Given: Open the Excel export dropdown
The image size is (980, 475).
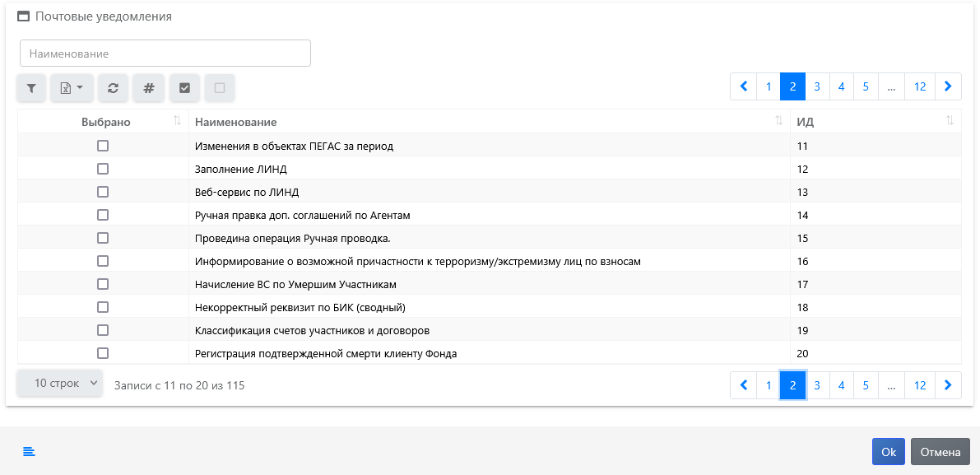Looking at the screenshot, I should 72,88.
